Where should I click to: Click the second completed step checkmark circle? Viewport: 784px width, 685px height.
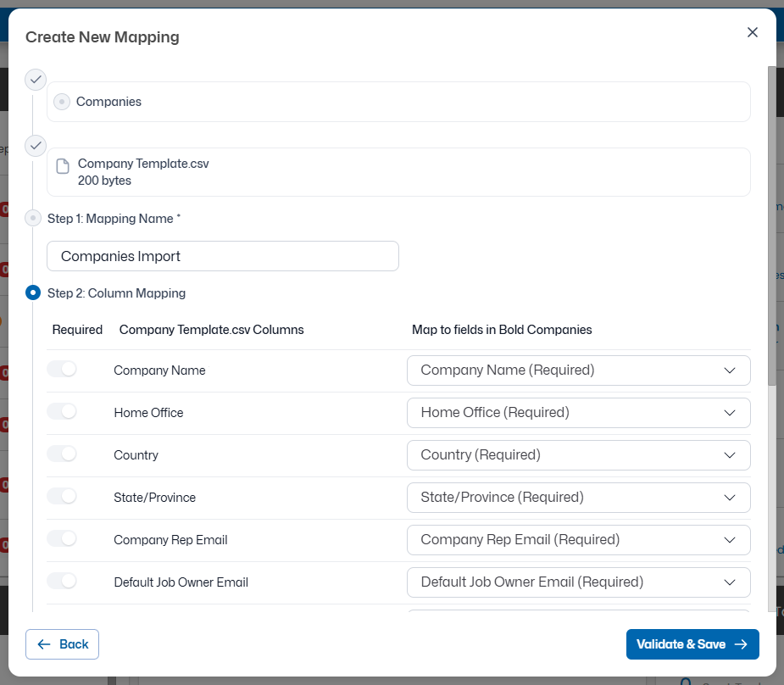(36, 146)
